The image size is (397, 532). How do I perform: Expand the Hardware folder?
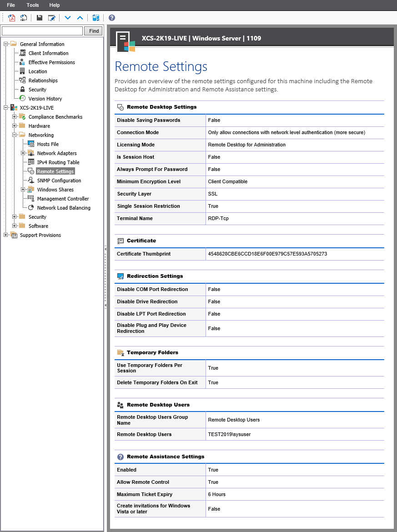pos(15,126)
